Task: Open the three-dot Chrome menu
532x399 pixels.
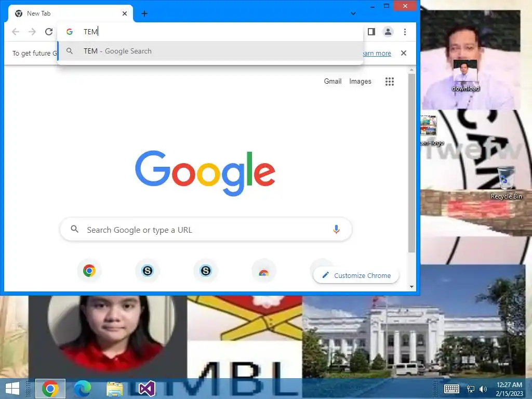Action: (x=405, y=32)
